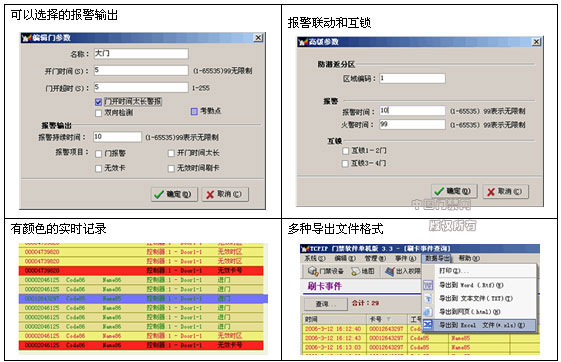Open the 地图 map toolbar icon
561x362 pixels.
pyautogui.click(x=355, y=271)
